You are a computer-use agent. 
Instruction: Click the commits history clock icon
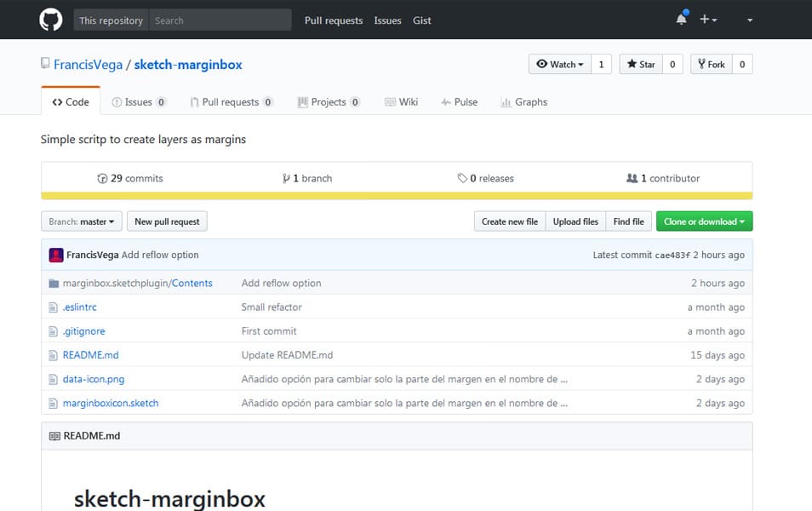(103, 179)
